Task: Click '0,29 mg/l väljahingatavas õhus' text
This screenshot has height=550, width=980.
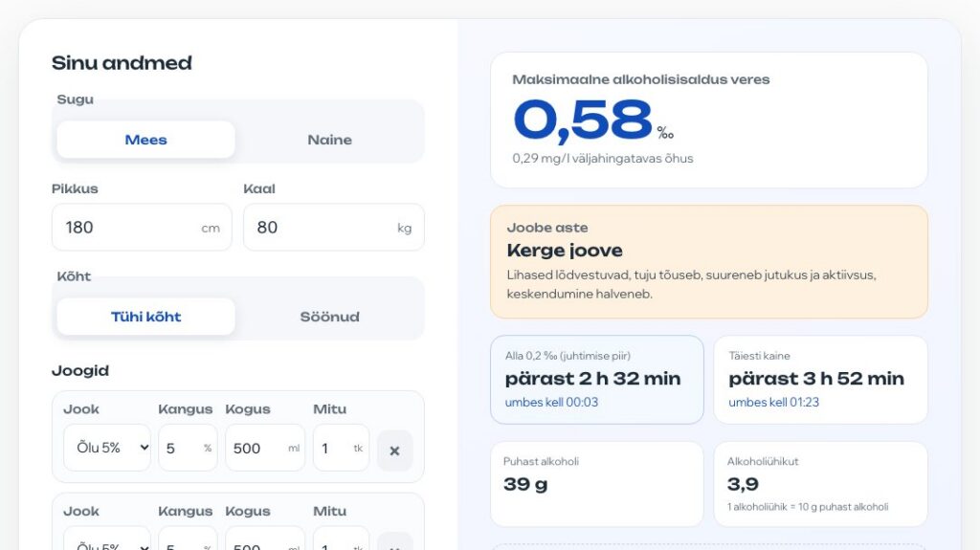Action: pyautogui.click(x=603, y=158)
